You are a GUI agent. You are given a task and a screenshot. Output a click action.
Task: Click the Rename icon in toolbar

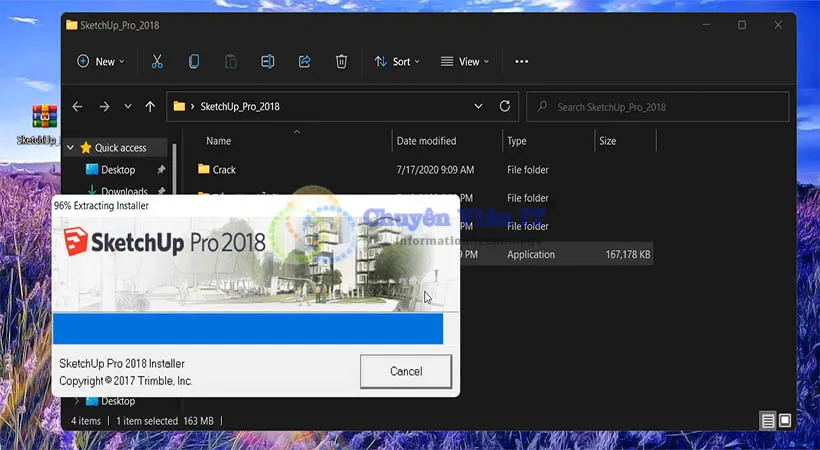click(267, 62)
